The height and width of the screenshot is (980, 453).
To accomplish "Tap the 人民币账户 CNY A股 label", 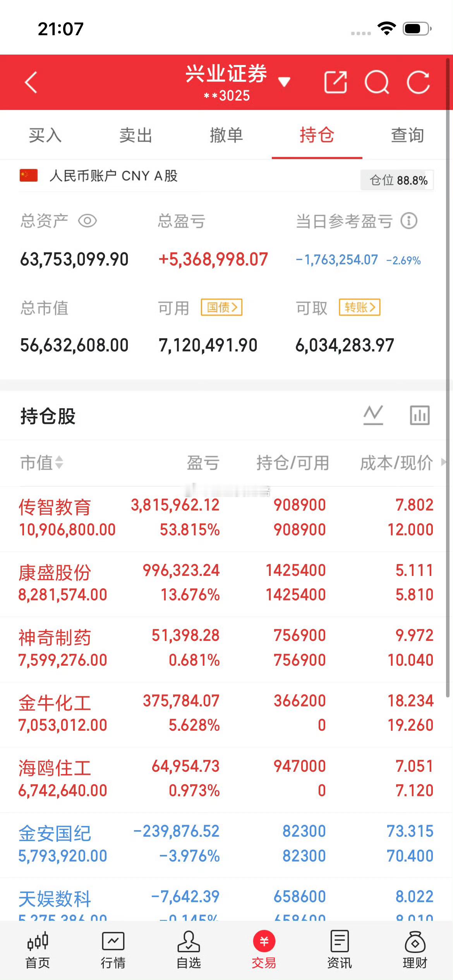I will (113, 176).
